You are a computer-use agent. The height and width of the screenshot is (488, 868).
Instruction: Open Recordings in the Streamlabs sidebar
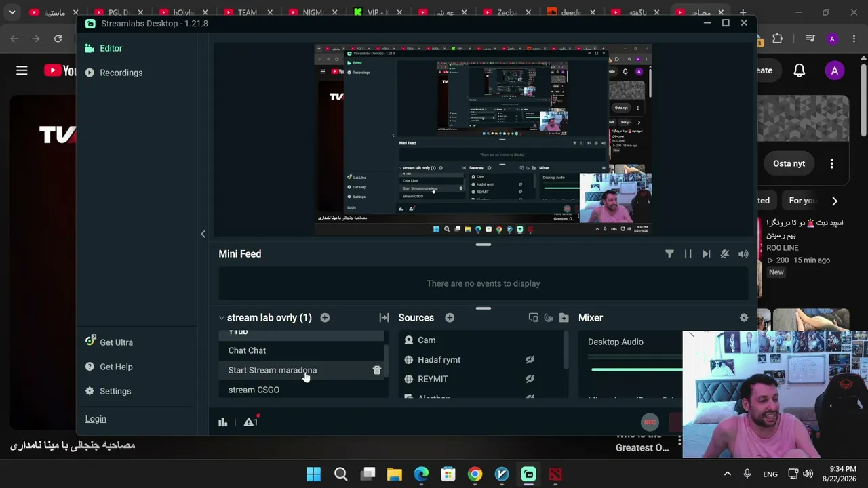tap(114, 73)
